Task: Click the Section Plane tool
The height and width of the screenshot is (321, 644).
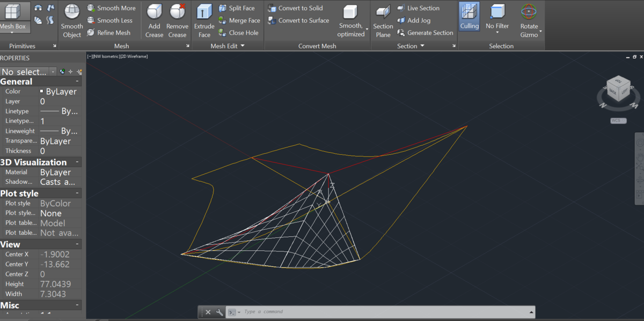Action: (383, 21)
